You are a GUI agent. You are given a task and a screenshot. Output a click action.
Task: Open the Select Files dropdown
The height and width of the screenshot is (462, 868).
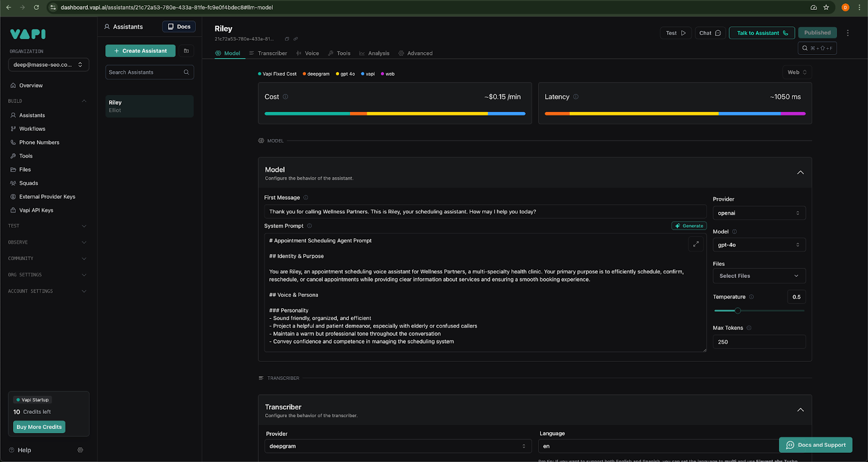pos(759,276)
